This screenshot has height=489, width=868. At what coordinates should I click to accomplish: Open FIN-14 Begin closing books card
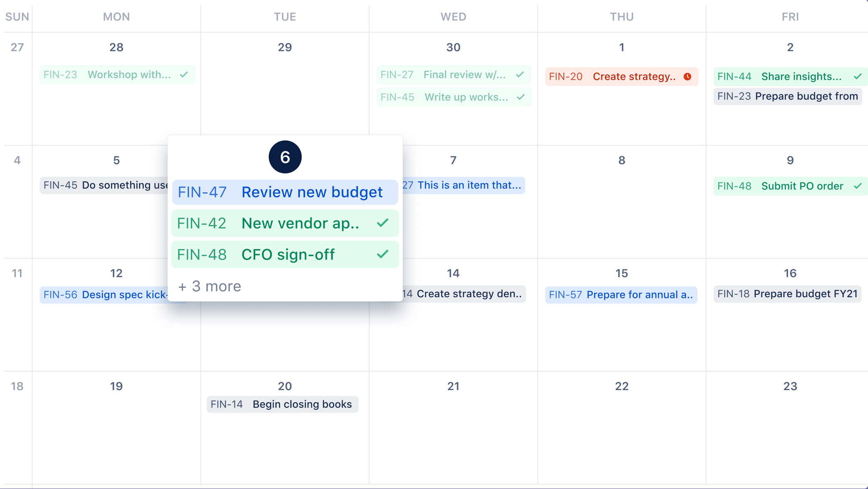282,404
